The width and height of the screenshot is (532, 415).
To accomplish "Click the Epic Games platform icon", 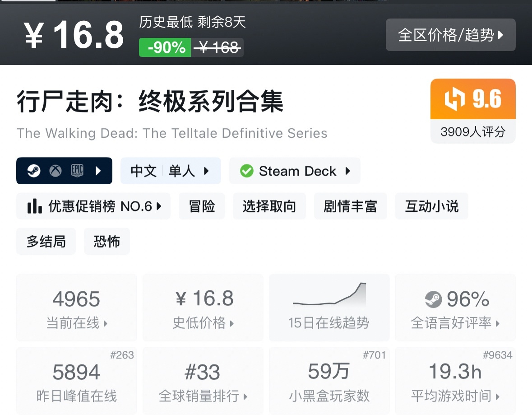I will [77, 171].
